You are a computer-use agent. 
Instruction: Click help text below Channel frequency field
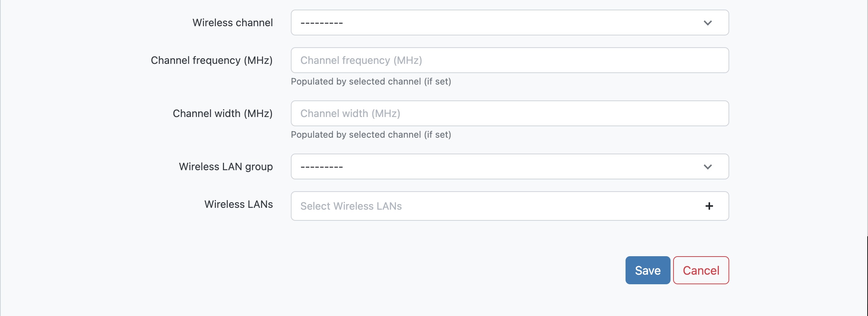(x=371, y=82)
